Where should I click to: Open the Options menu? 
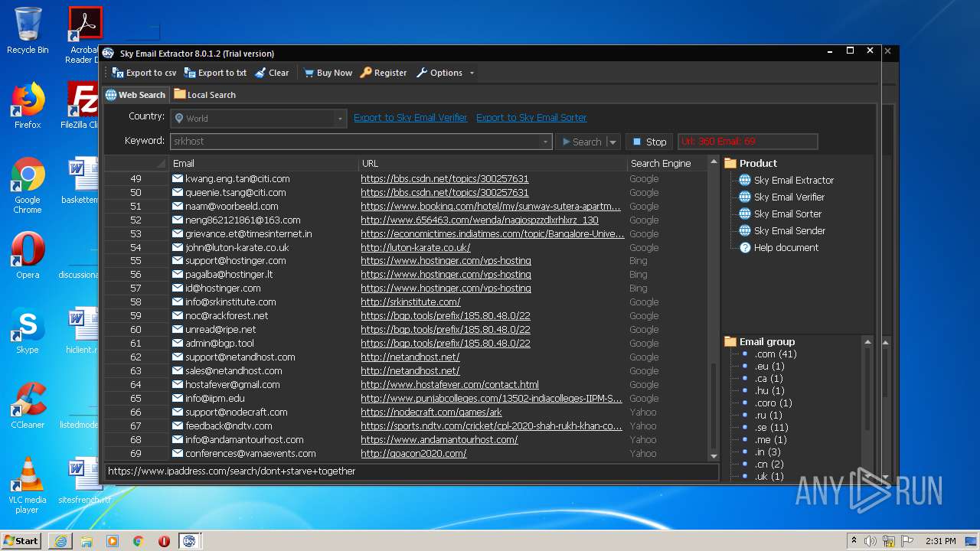445,73
